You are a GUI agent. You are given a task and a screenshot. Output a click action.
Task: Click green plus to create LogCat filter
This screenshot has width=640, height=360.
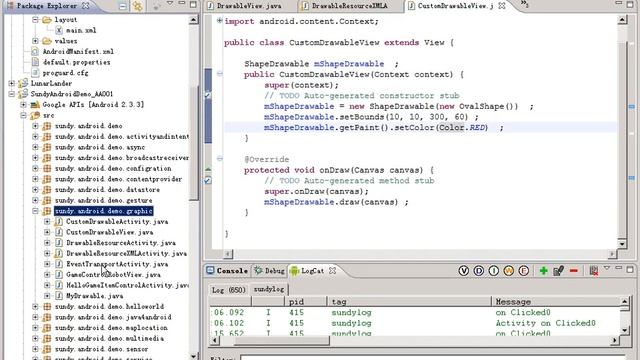543,271
